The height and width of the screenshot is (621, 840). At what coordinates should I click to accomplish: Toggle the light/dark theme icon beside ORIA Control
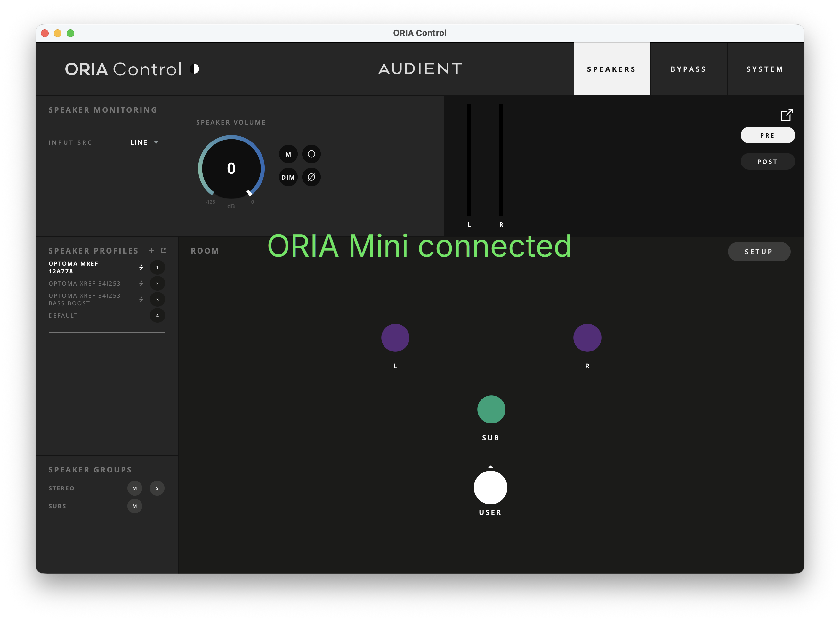pos(194,69)
